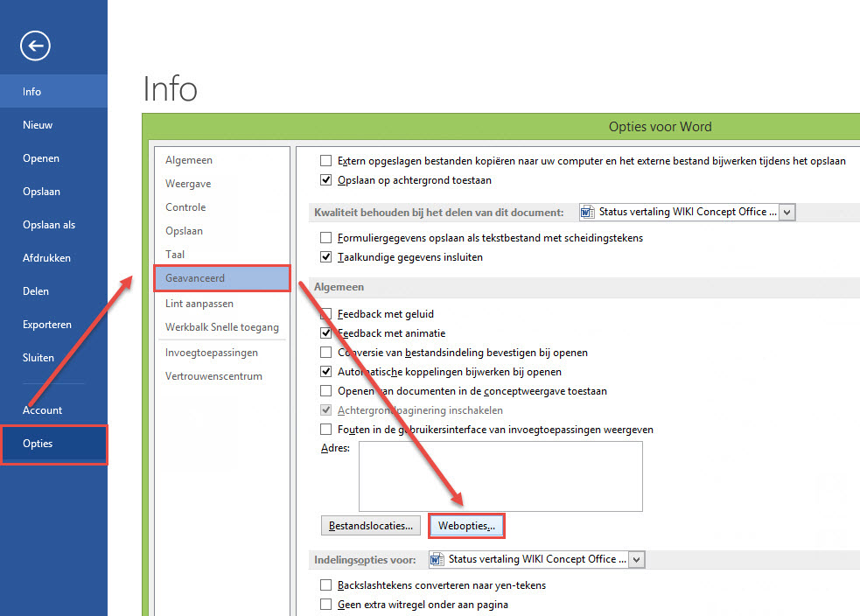Expand Kwaliteit behouden document dropdown arrow
The height and width of the screenshot is (616, 860).
787,212
